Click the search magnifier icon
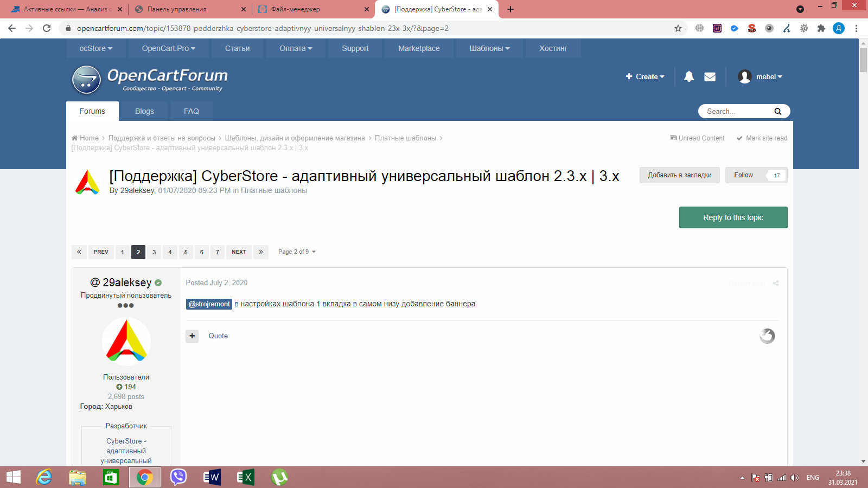This screenshot has width=868, height=488. [778, 111]
